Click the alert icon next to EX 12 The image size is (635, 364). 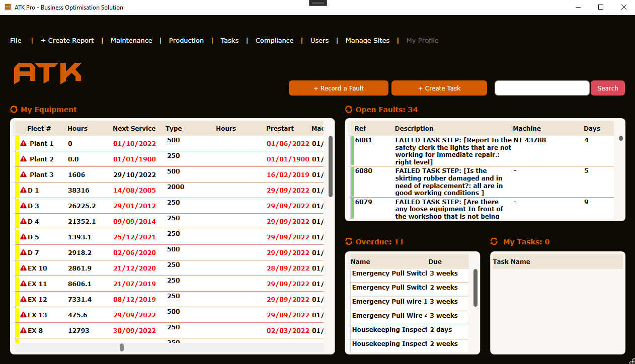coord(23,299)
